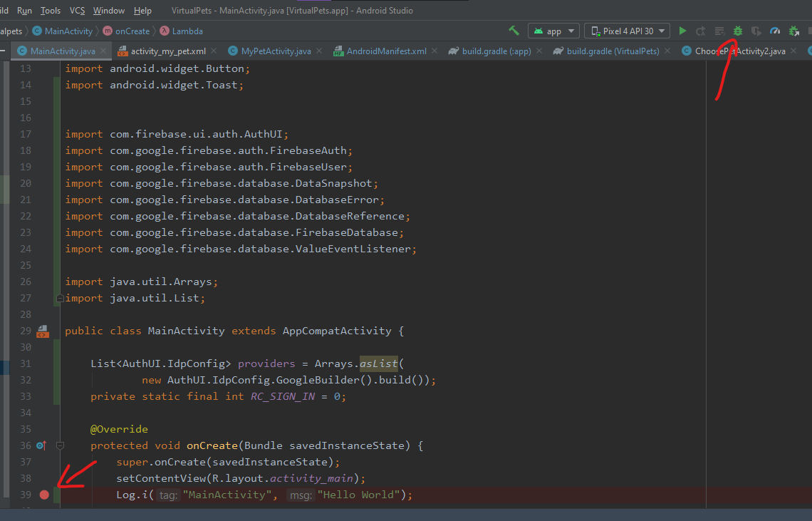Close the MyPetActivity.java tab

(x=320, y=51)
